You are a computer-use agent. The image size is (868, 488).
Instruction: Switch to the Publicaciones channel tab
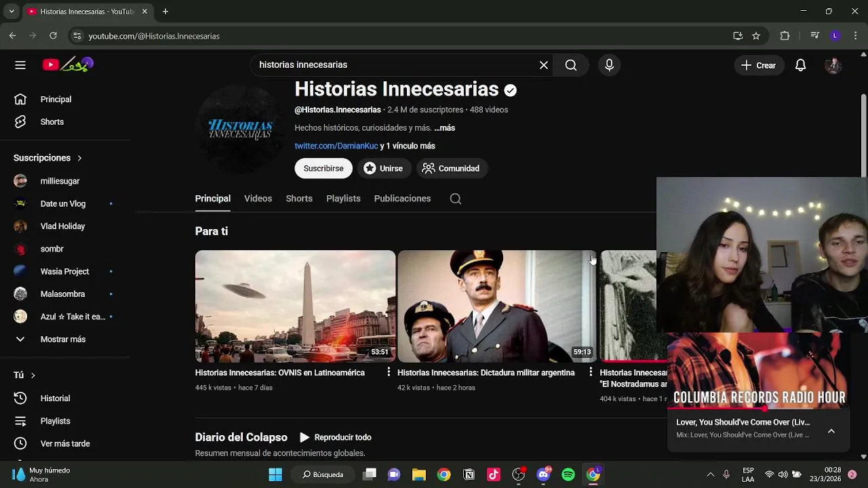click(x=402, y=199)
